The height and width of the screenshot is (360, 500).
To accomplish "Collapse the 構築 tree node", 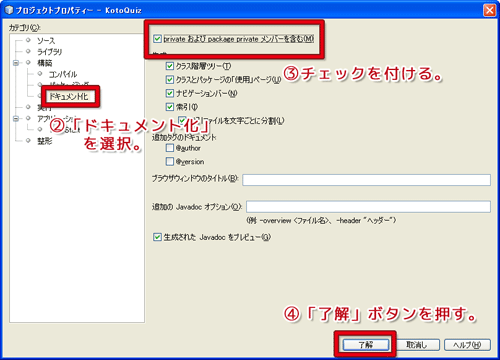I will 16,63.
